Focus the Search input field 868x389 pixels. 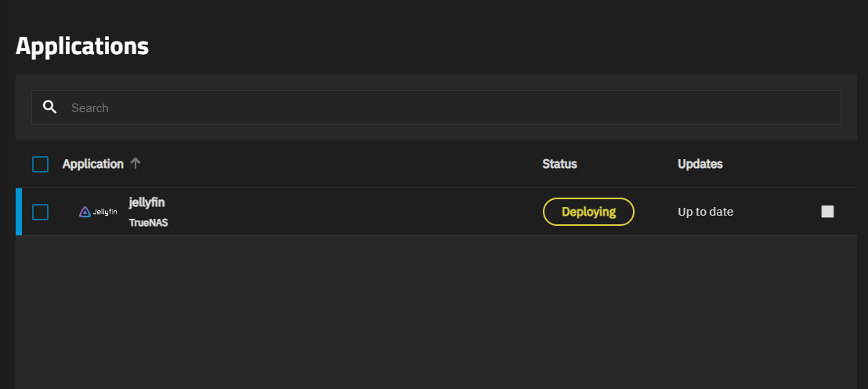(x=447, y=107)
